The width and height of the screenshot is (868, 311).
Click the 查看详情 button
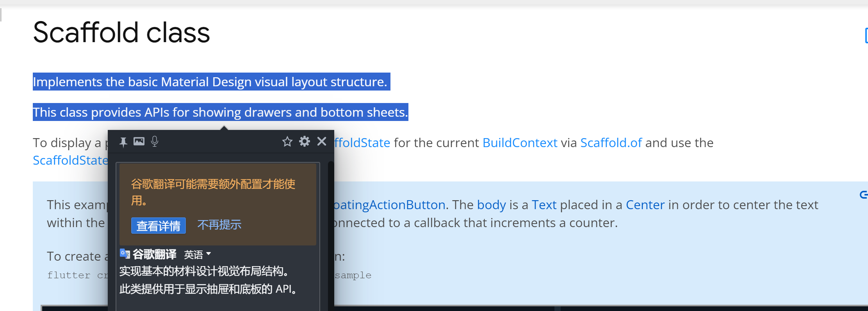pos(159,226)
